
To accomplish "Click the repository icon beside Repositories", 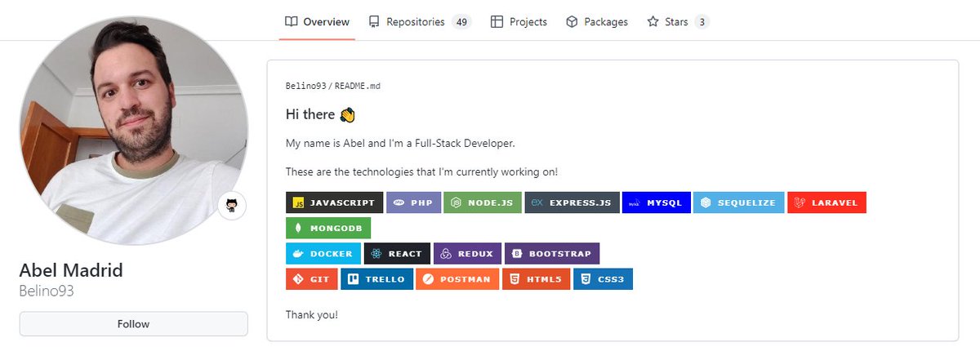I will point(374,22).
